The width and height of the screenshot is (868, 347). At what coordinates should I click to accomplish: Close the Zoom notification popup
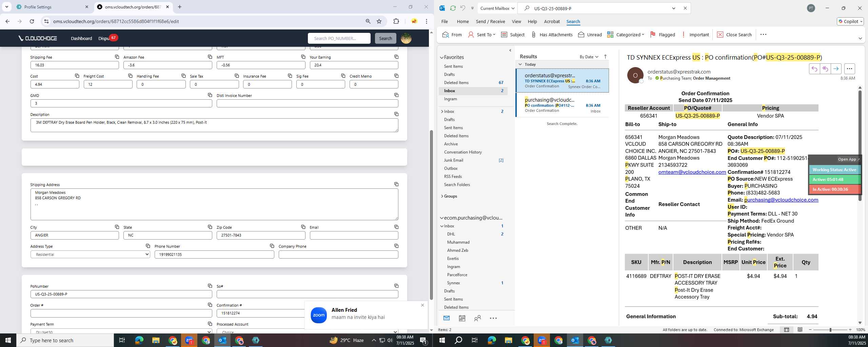click(422, 305)
